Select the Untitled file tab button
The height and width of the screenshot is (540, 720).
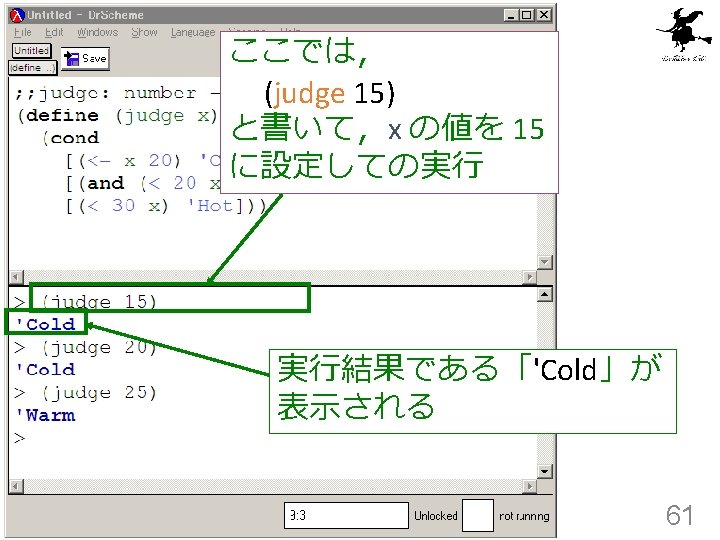(31, 51)
